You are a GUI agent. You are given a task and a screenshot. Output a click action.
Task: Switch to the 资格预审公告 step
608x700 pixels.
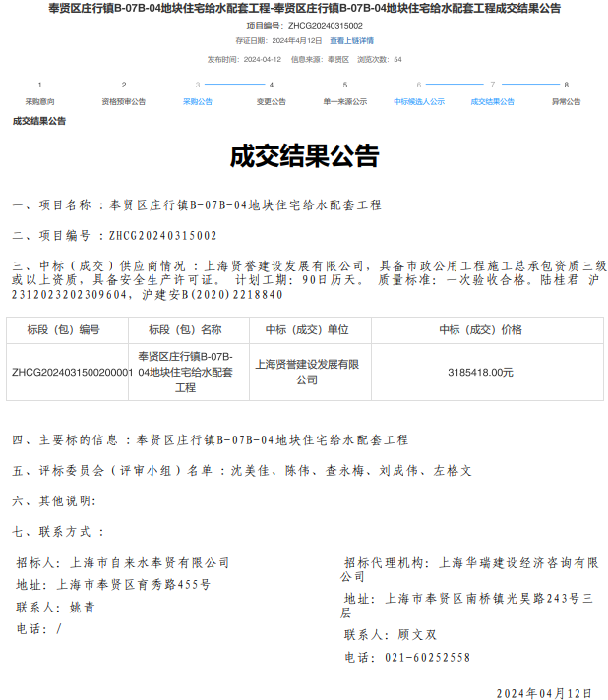pos(124,101)
